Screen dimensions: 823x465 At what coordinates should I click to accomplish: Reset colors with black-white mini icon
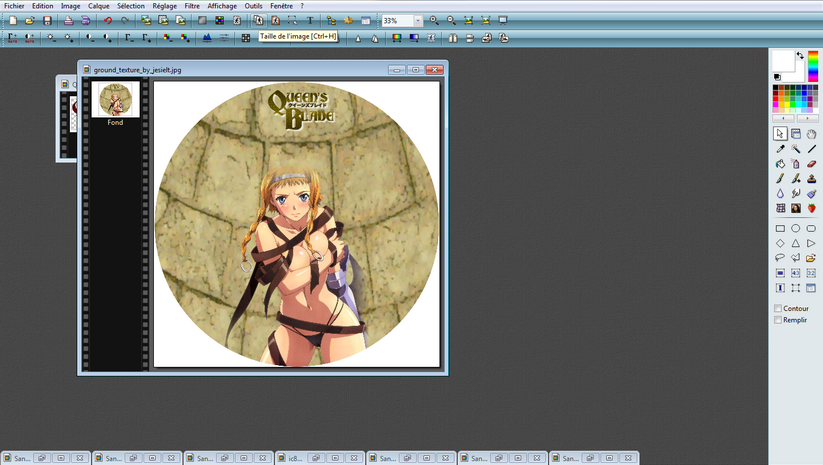pyautogui.click(x=777, y=77)
